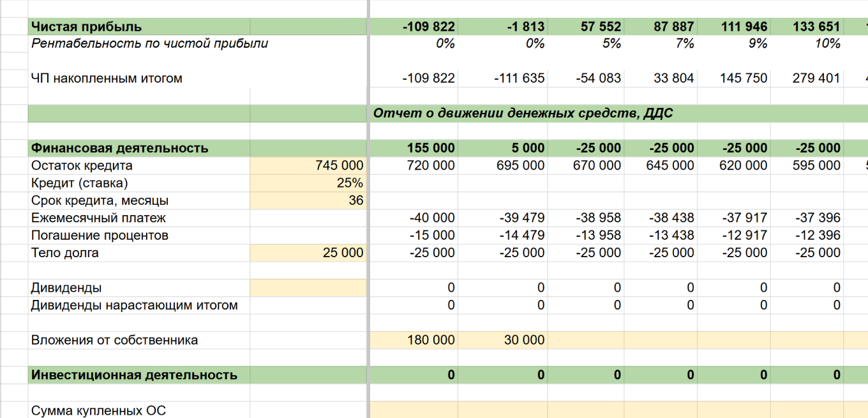Image resolution: width=868 pixels, height=418 pixels.
Task: Click the Чистая прибыль row label
Action: point(87,27)
